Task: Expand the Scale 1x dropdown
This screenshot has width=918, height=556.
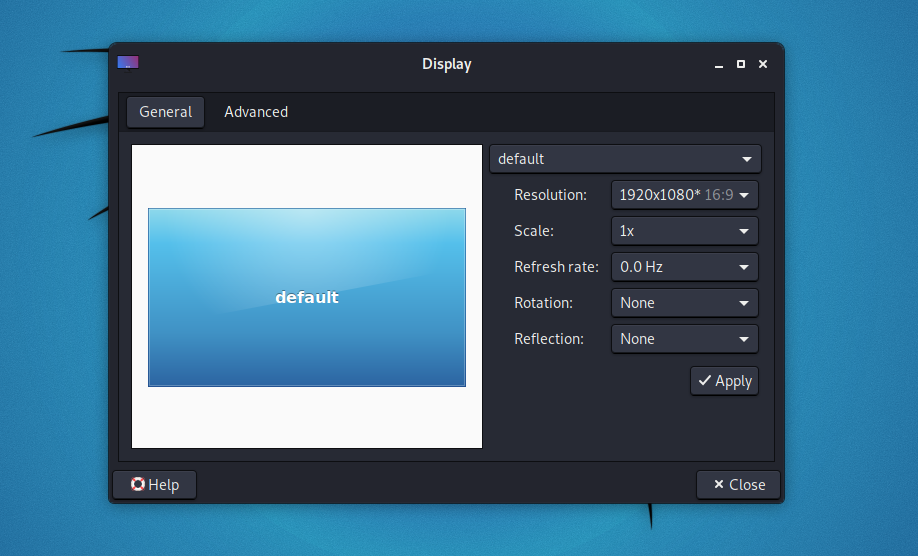Action: point(684,231)
